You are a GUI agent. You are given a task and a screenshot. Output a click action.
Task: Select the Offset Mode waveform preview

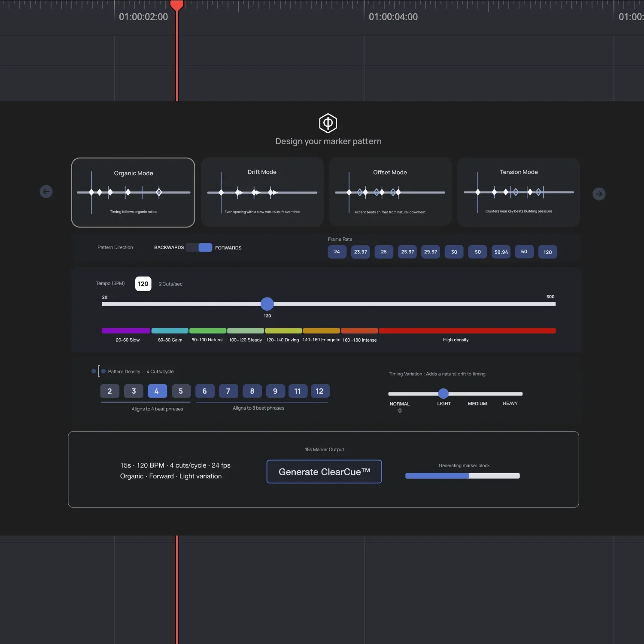[390, 191]
